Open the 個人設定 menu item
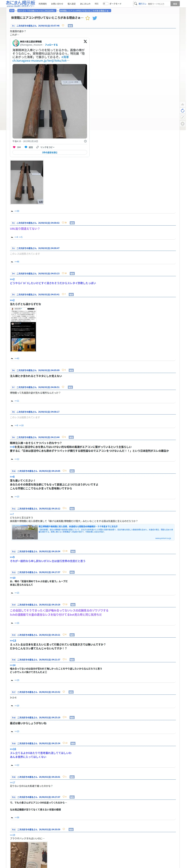187x868 pixels. click(71, 4)
